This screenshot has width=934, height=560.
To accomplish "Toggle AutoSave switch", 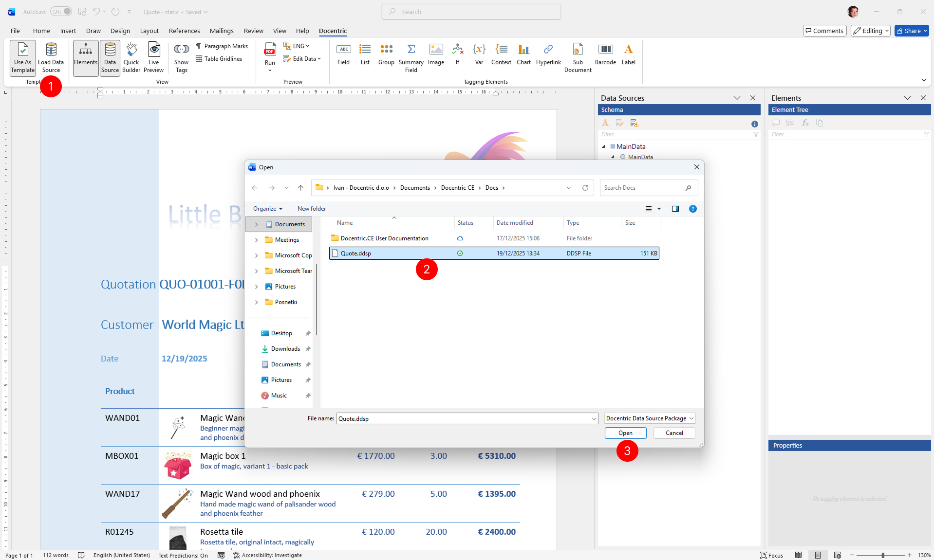I will coord(61,12).
